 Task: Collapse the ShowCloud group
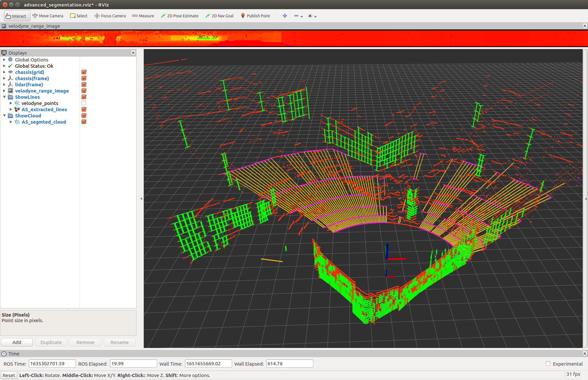pos(4,115)
